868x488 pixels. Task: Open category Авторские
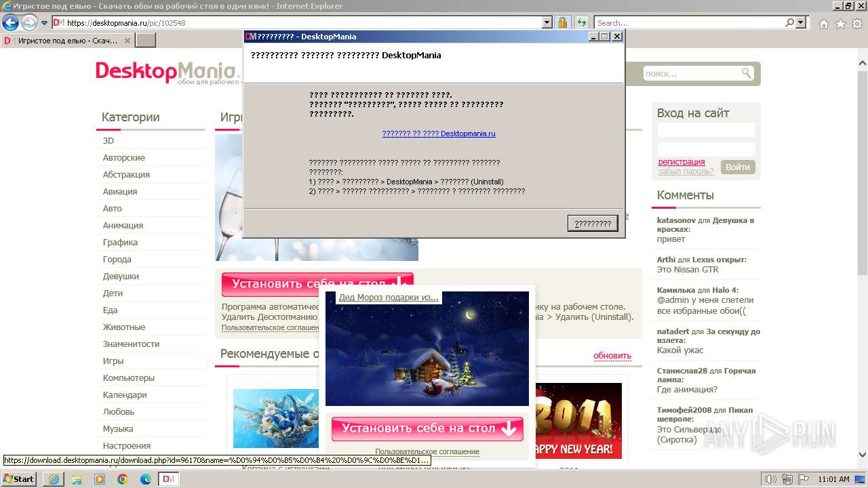coord(124,157)
